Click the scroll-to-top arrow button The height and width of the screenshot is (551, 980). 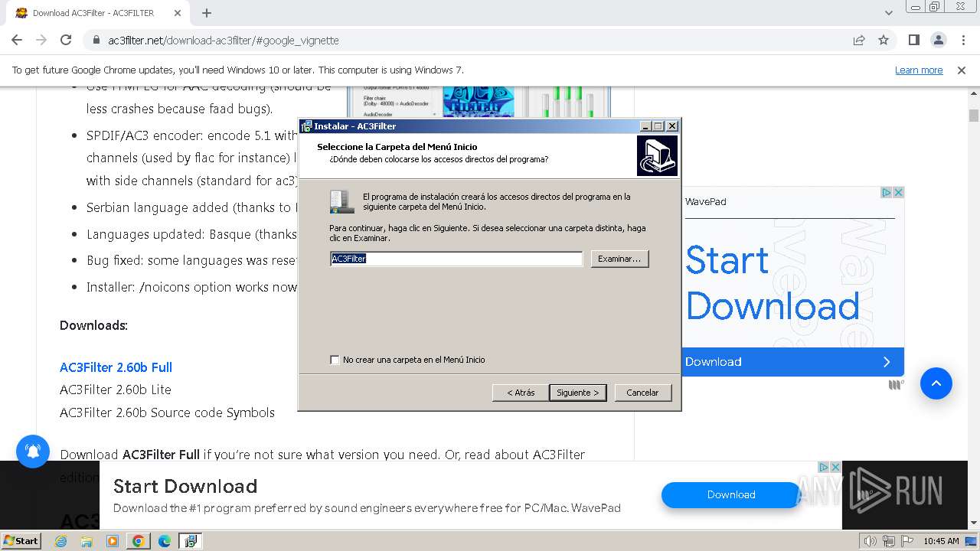(936, 383)
